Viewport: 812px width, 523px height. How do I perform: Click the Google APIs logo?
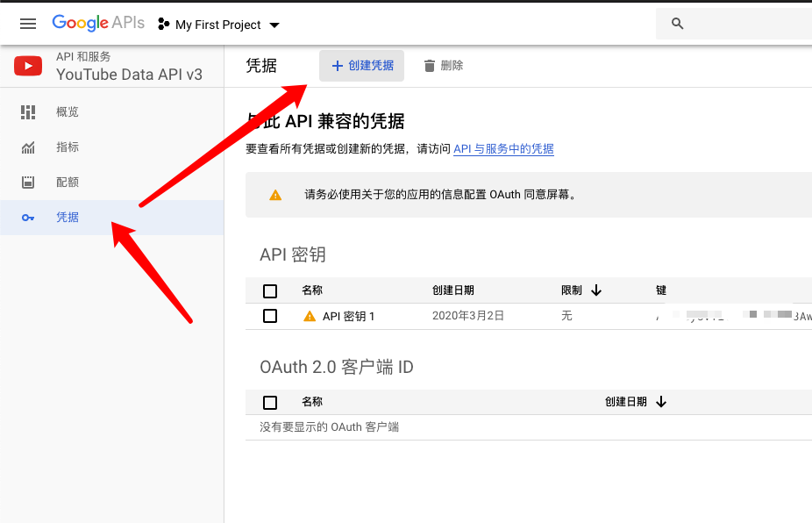pyautogui.click(x=98, y=23)
